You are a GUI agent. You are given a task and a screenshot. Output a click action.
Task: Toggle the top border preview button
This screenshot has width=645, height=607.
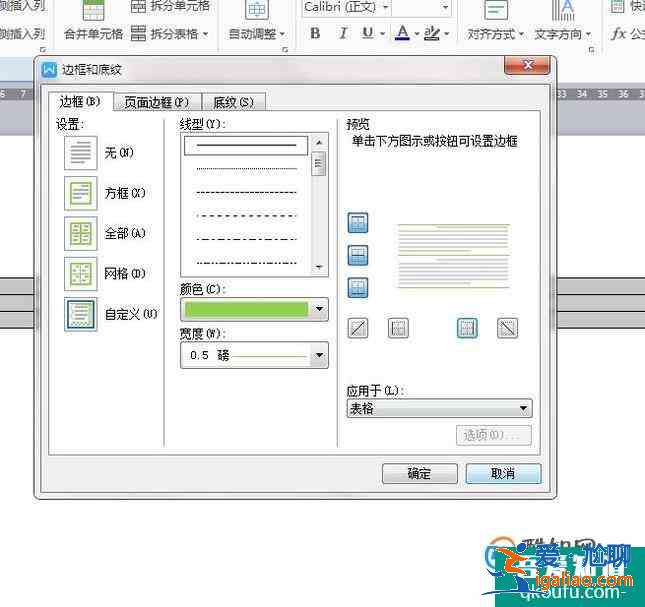point(358,223)
